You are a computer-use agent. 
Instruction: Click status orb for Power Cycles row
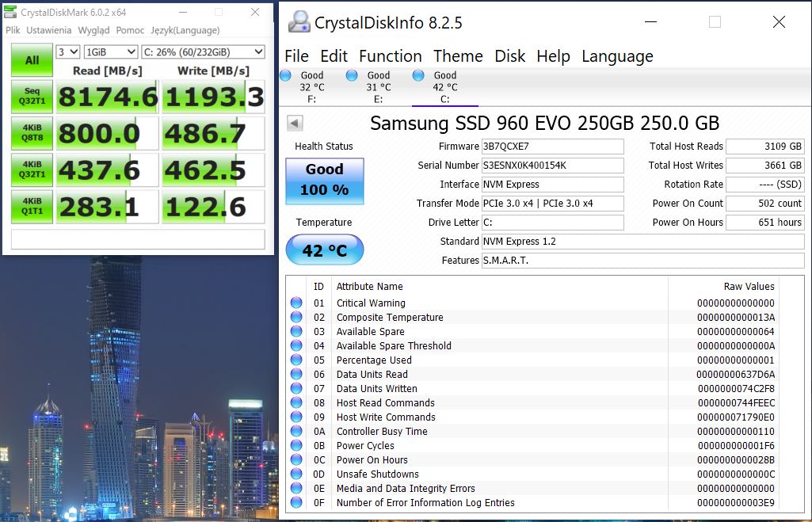tap(296, 445)
